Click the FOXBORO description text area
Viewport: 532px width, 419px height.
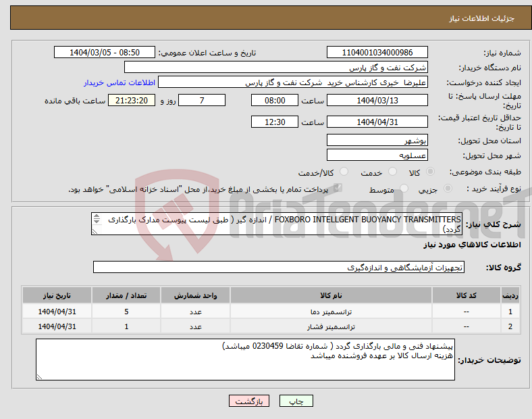click(x=277, y=224)
